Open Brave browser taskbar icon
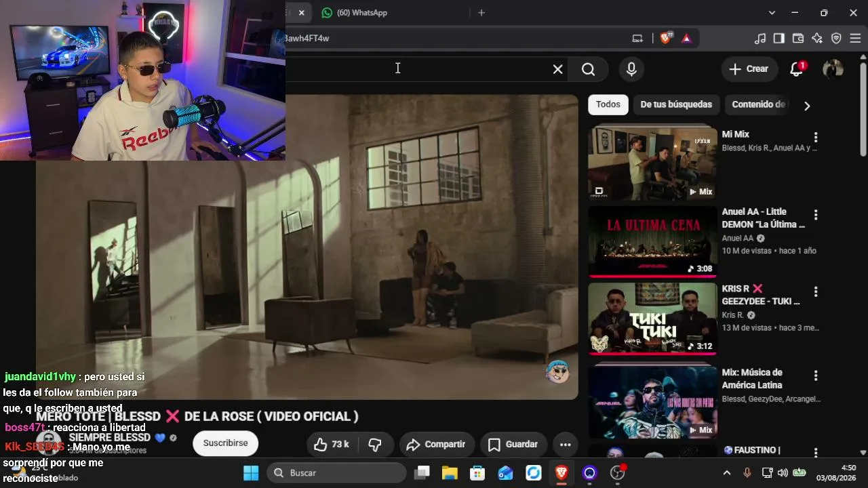868x488 pixels. click(561, 473)
